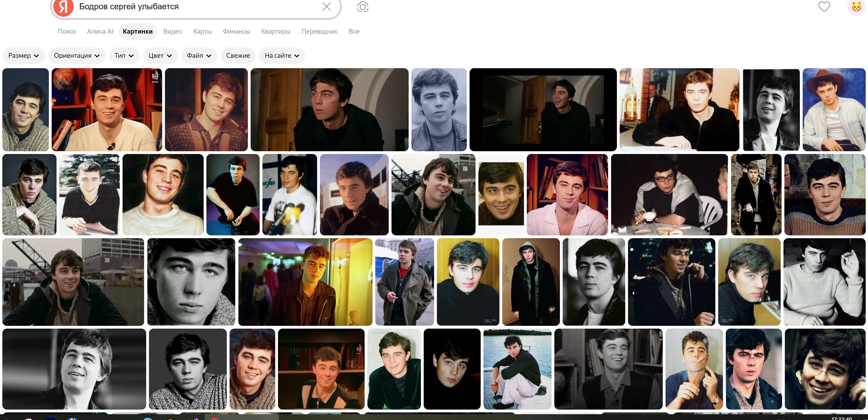Open the photo of the man in a green hood

click(x=531, y=282)
